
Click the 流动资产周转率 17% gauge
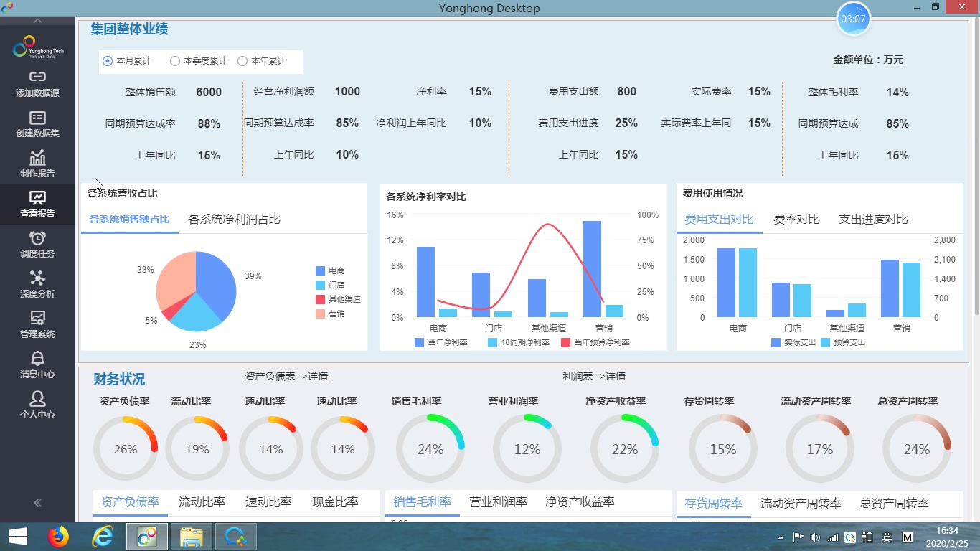pos(819,449)
